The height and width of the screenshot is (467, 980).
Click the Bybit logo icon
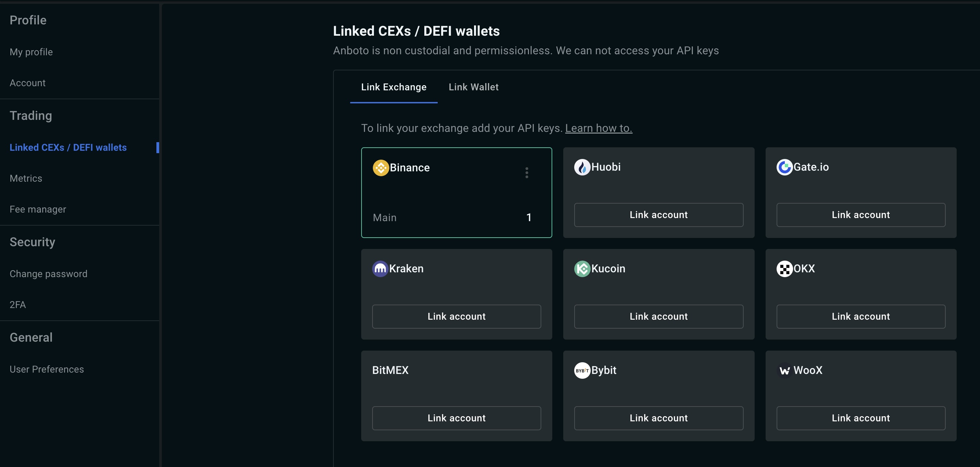pyautogui.click(x=582, y=370)
